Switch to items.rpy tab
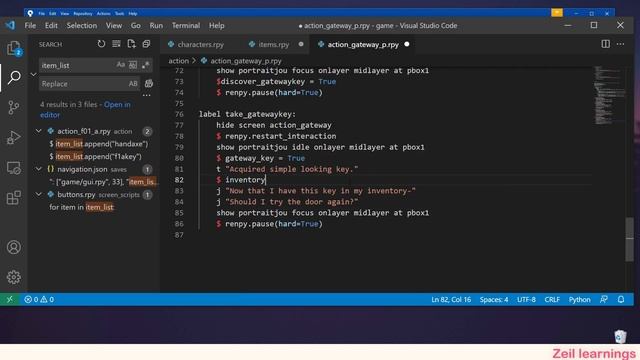Screen dimensions: 640x360 tap(274, 44)
